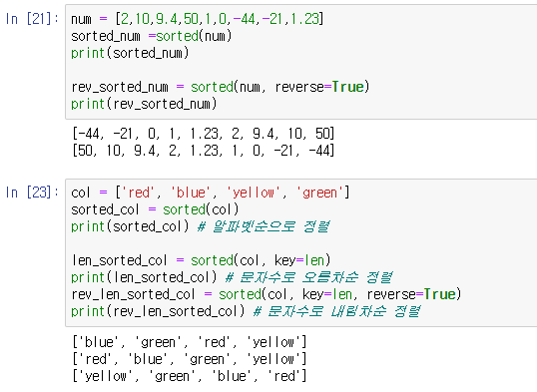Click the 'rev_len_sorted_col = sorted(...)' line

[267, 294]
